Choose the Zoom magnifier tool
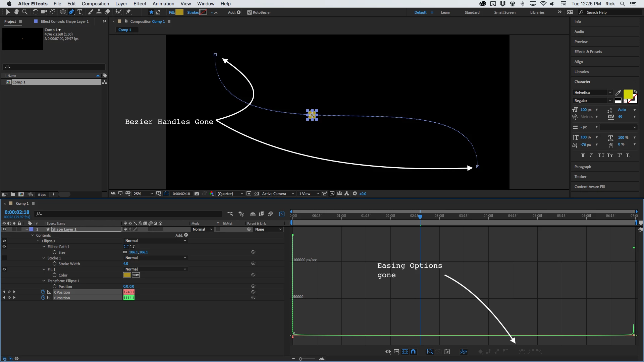The image size is (644, 362). [x=24, y=12]
